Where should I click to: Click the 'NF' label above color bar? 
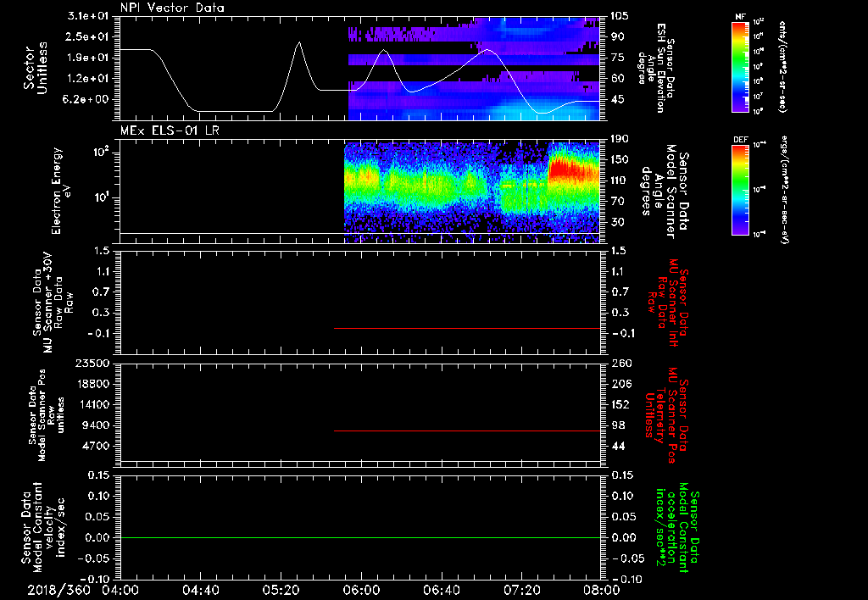pos(740,17)
